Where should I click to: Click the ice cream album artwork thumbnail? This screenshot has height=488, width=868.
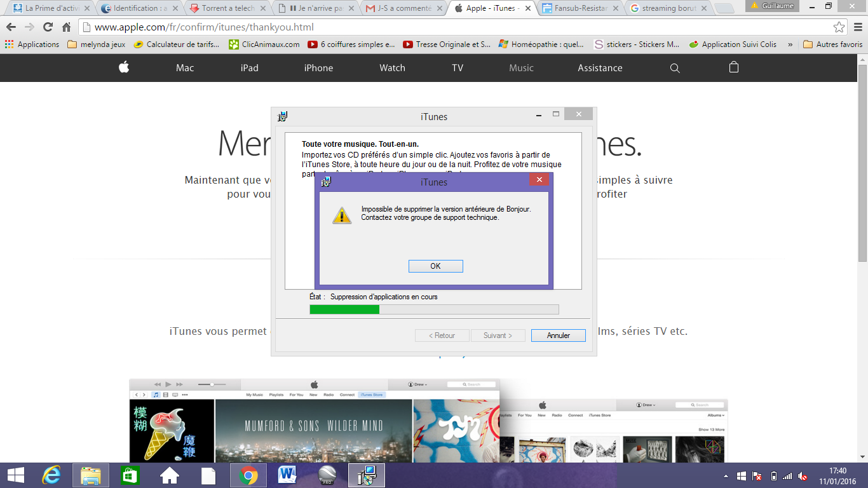point(172,430)
